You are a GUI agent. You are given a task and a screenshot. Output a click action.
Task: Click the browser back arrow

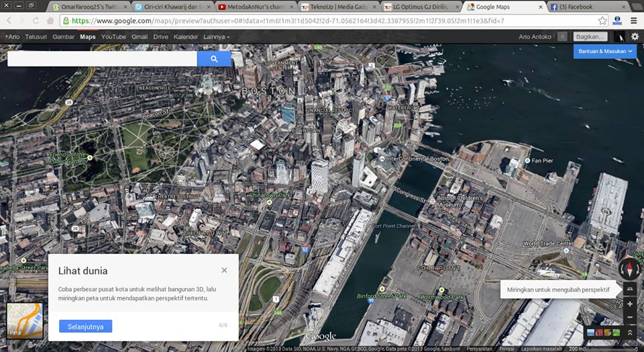click(x=9, y=21)
